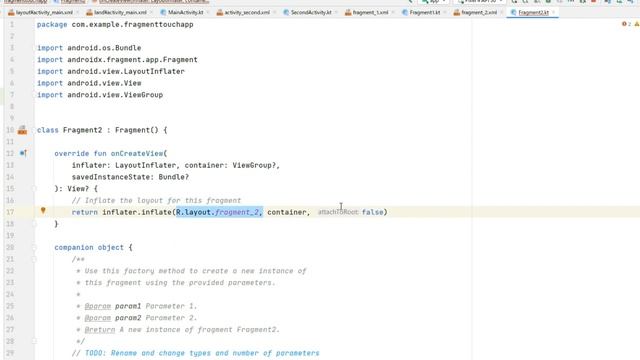The height and width of the screenshot is (360, 640).
Task: Click the @return tag in the doc comment
Action: coord(100,330)
